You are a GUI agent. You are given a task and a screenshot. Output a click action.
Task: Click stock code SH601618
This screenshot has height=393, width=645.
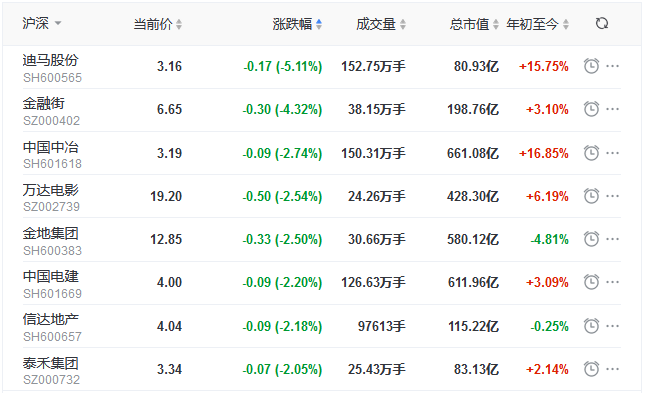pos(53,164)
